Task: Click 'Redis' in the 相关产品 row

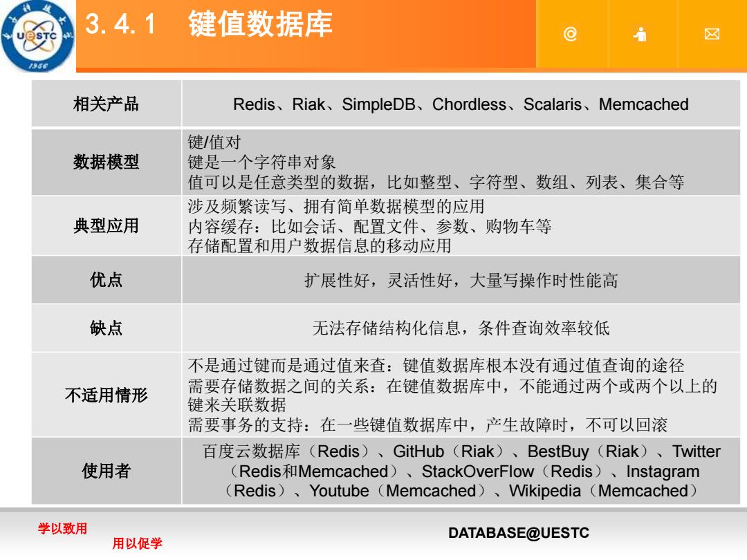Action: [255, 104]
